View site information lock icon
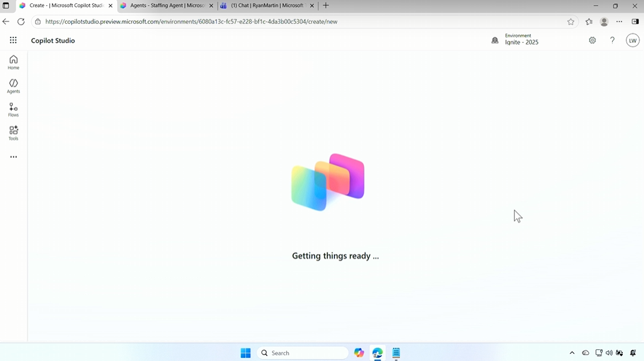 click(38, 22)
